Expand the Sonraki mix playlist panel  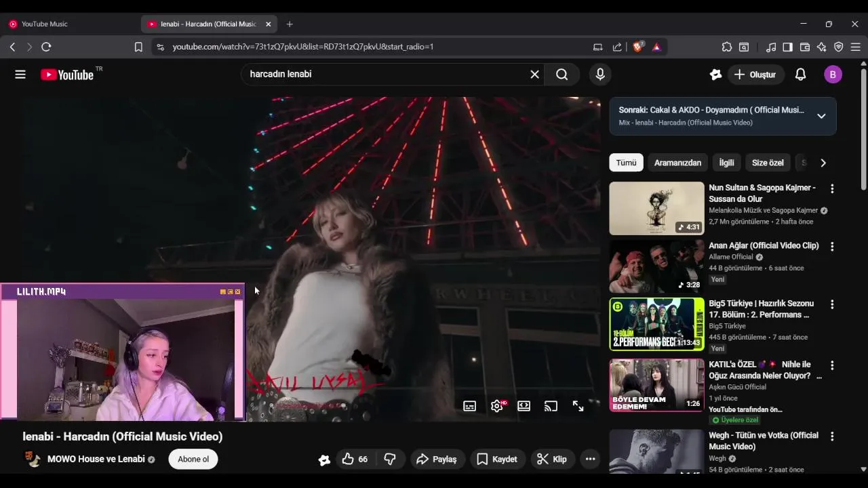pos(821,116)
